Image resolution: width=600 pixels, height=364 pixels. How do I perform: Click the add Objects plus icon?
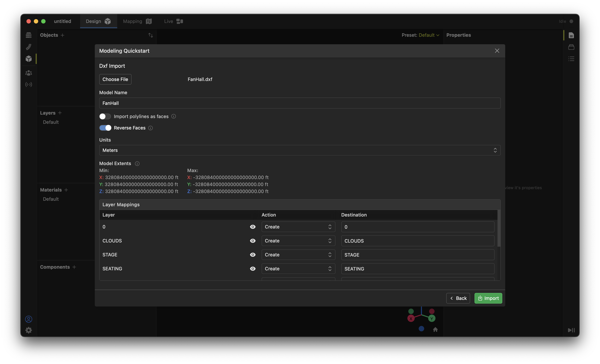pyautogui.click(x=63, y=35)
